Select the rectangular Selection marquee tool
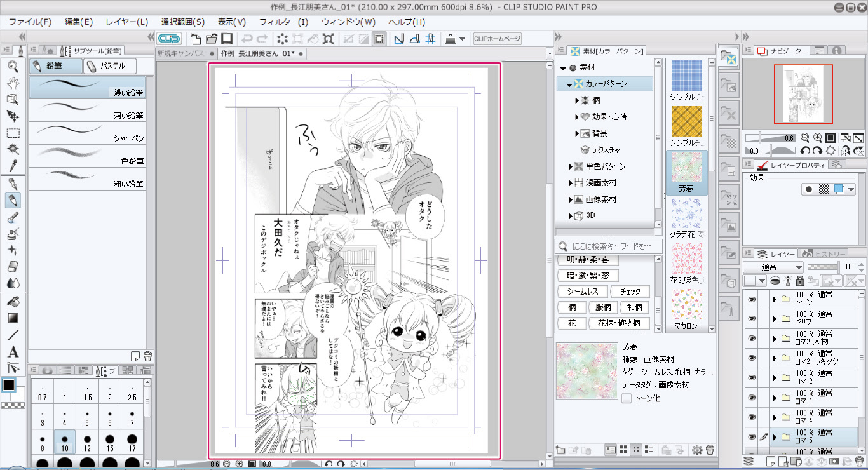The image size is (868, 470). click(x=13, y=133)
